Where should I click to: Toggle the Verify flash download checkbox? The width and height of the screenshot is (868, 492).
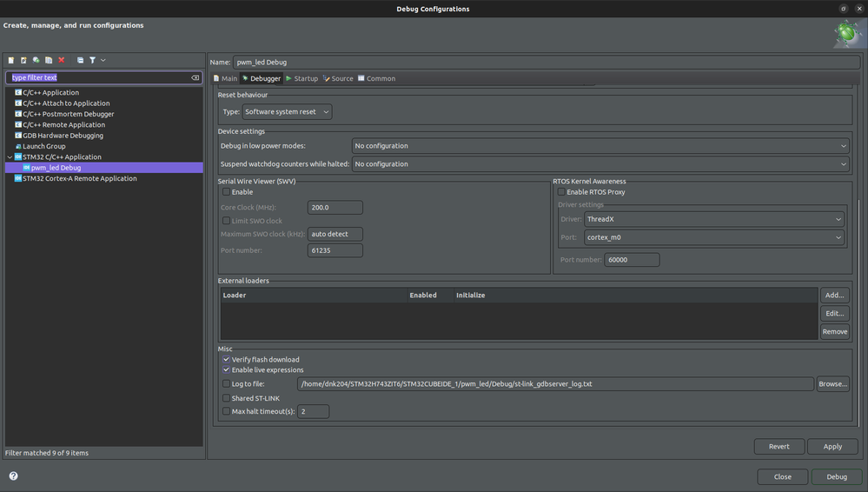pyautogui.click(x=227, y=359)
